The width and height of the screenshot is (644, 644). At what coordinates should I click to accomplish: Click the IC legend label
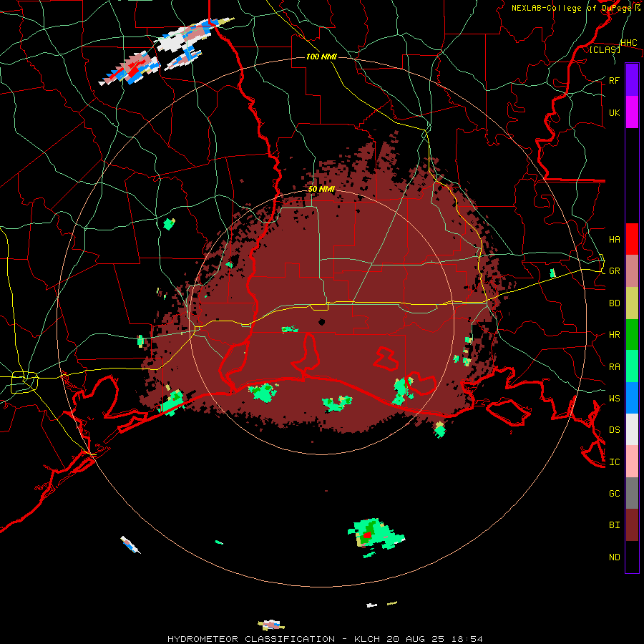[x=615, y=462]
